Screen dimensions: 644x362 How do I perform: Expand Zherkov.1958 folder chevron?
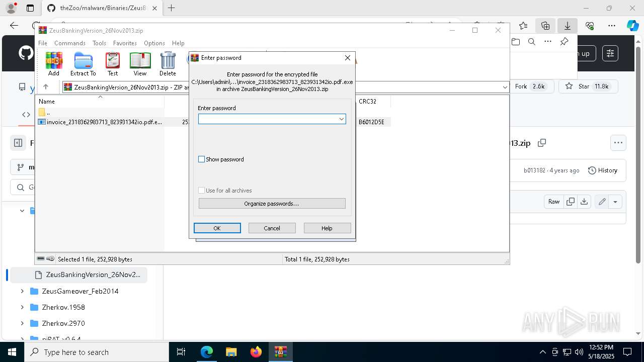pyautogui.click(x=22, y=307)
